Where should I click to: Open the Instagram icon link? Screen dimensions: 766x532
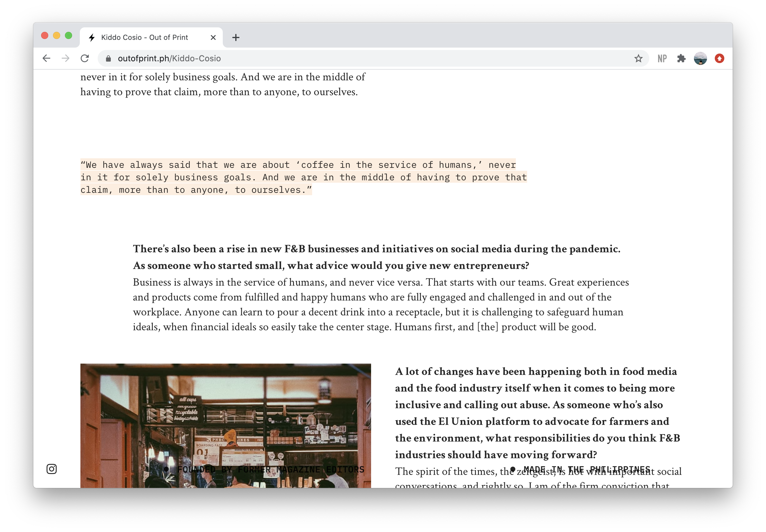pos(52,469)
